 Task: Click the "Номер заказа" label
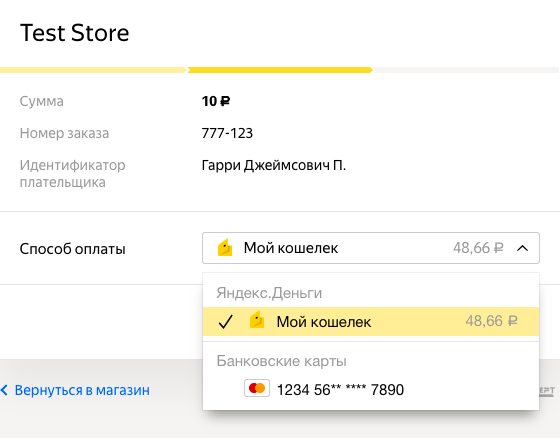point(64,133)
